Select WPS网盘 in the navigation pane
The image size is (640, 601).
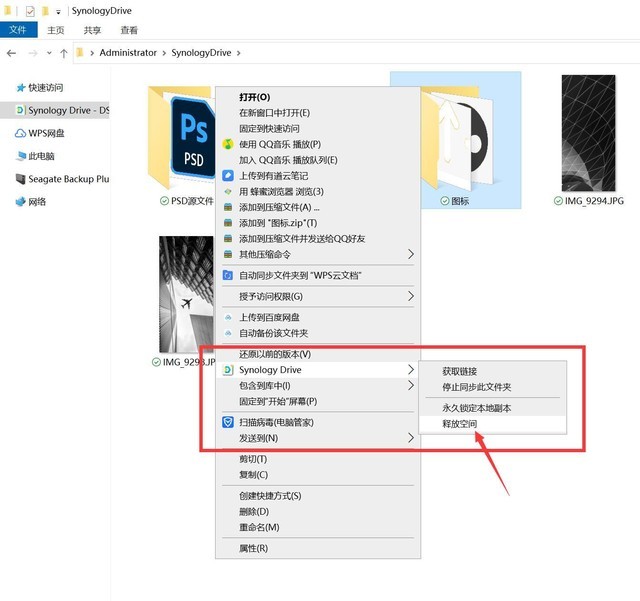(46, 133)
